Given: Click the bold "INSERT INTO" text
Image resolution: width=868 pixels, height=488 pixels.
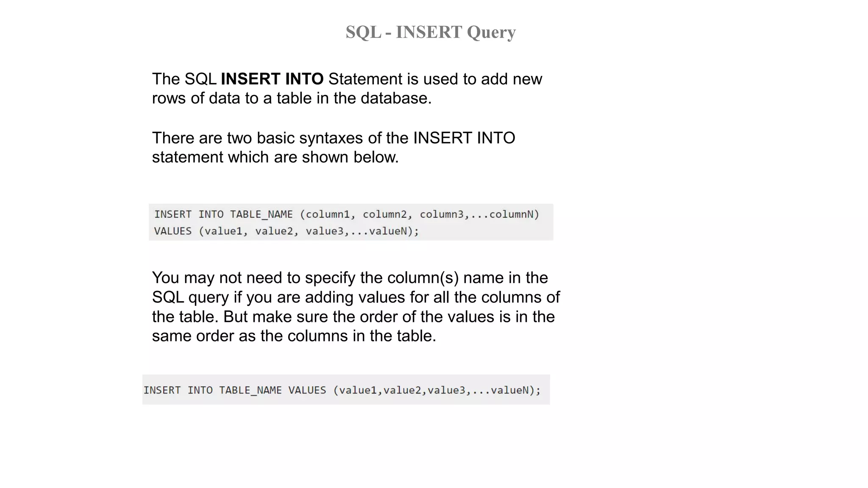Looking at the screenshot, I should [x=272, y=79].
